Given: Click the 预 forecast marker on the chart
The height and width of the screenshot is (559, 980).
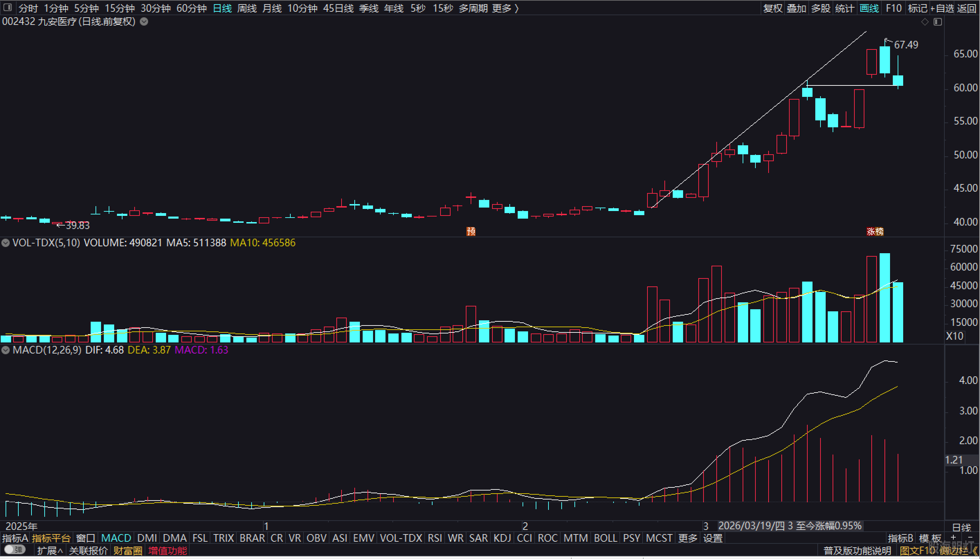Looking at the screenshot, I should point(471,231).
